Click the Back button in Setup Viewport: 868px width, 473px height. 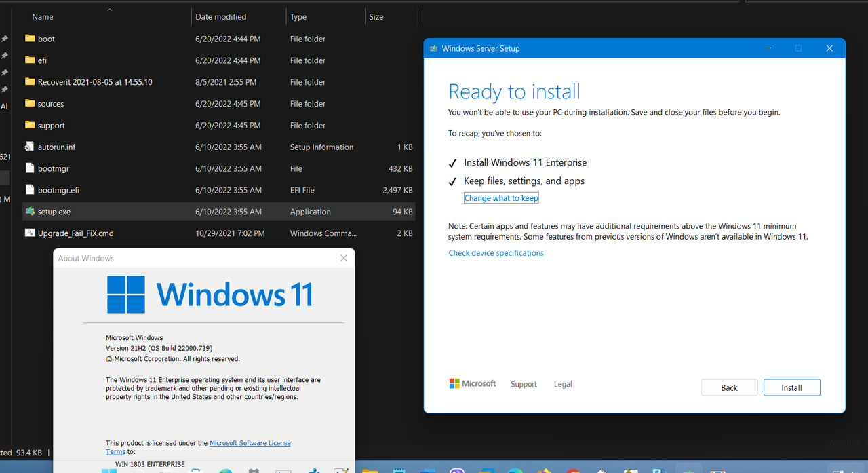730,387
